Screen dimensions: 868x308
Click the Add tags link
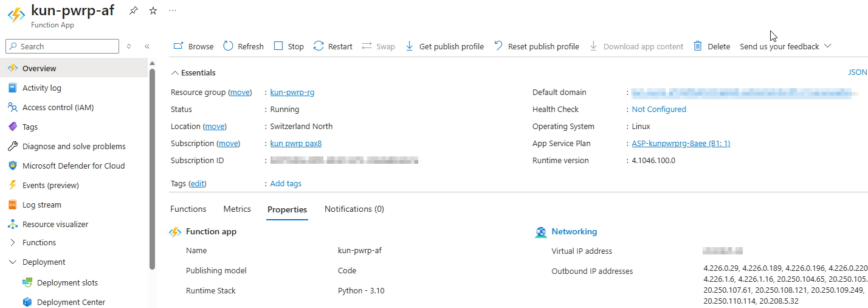[x=286, y=183]
